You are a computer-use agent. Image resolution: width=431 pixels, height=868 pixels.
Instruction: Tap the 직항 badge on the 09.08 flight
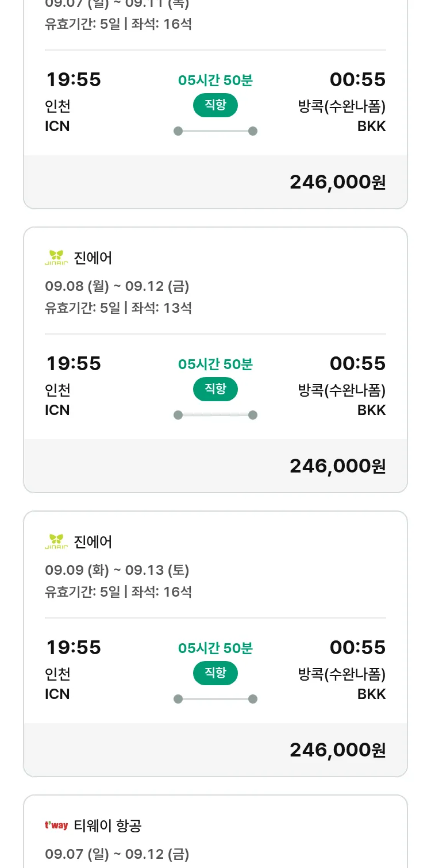(x=215, y=389)
